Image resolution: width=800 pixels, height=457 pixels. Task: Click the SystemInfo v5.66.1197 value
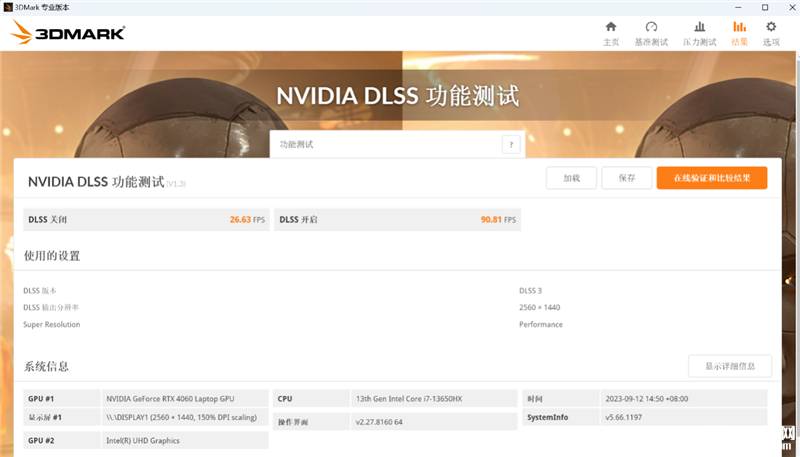point(623,417)
